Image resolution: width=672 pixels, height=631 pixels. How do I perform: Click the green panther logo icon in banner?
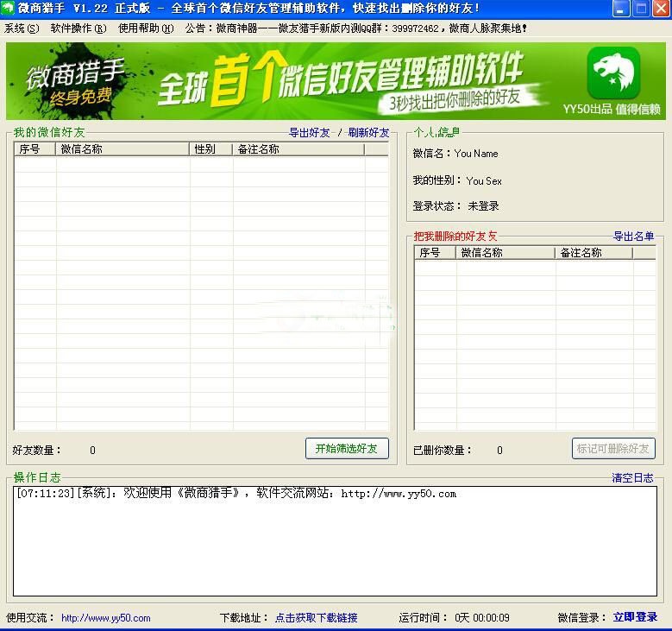click(613, 73)
